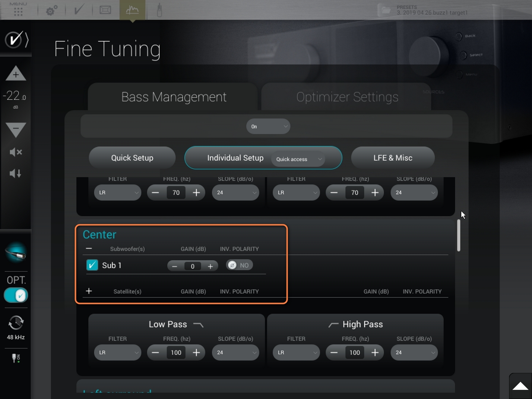Switch to the Optimizer Settings tab
The width and height of the screenshot is (532, 399).
tap(347, 97)
